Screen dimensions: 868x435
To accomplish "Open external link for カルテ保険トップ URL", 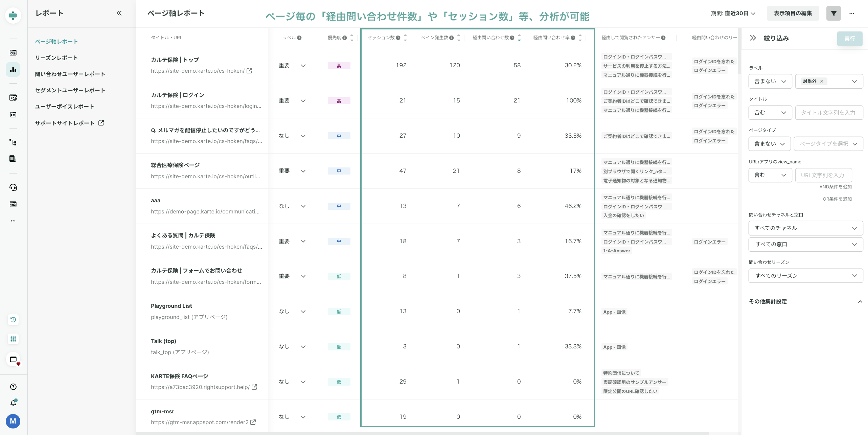I will [249, 71].
